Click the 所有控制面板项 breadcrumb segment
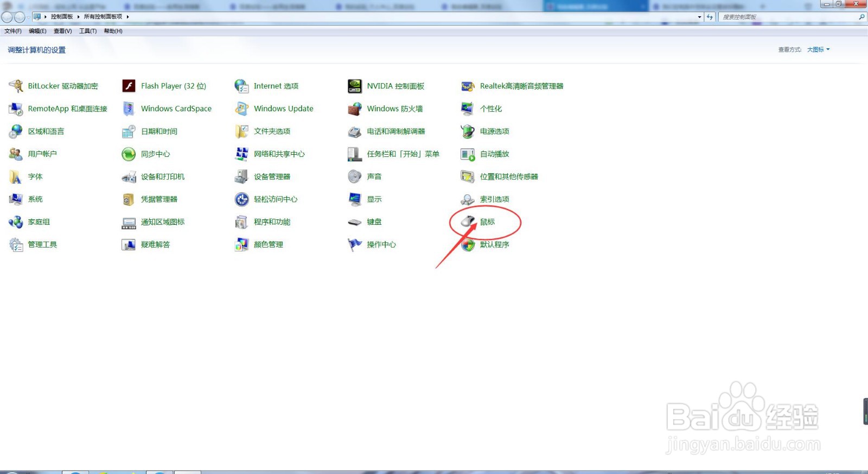The height and width of the screenshot is (474, 868). (103, 17)
